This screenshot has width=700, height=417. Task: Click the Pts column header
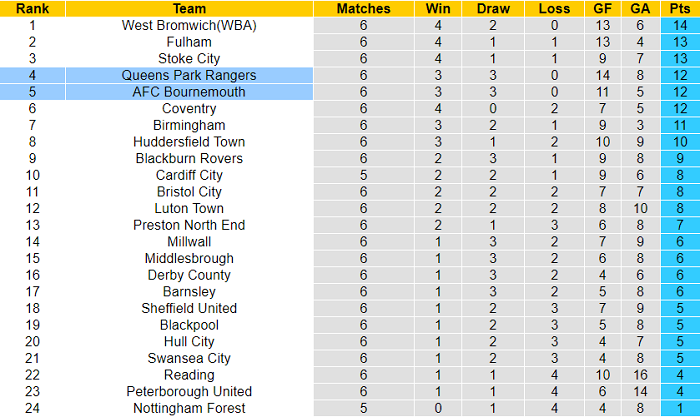(x=678, y=8)
